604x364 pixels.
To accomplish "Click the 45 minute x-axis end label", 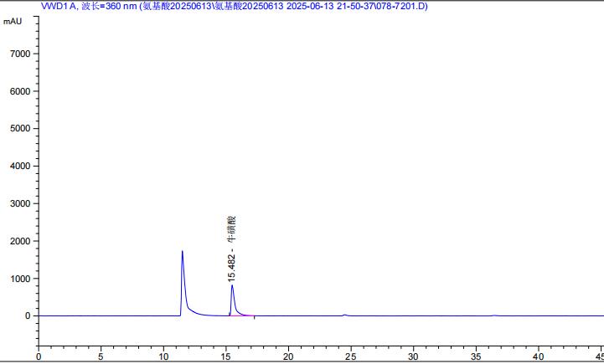I will click(x=597, y=356).
